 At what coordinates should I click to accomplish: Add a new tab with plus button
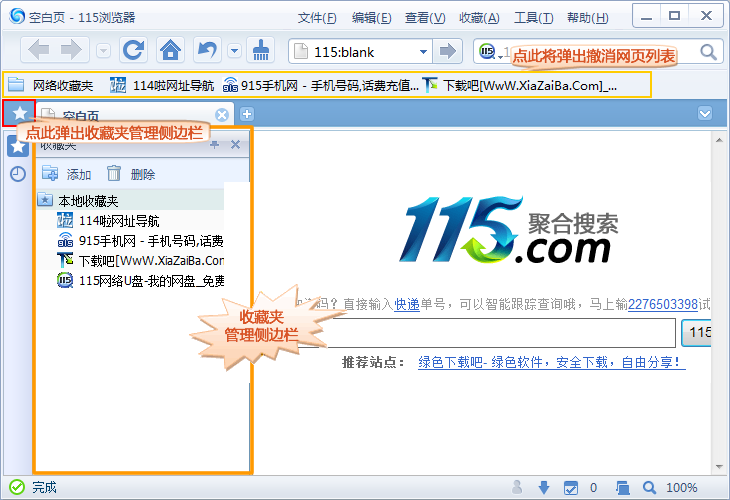(247, 114)
